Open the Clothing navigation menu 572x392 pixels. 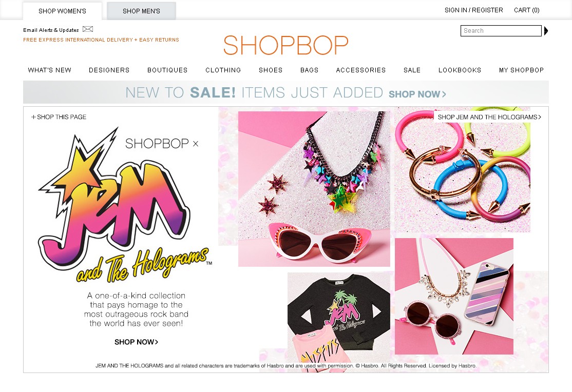pos(223,70)
